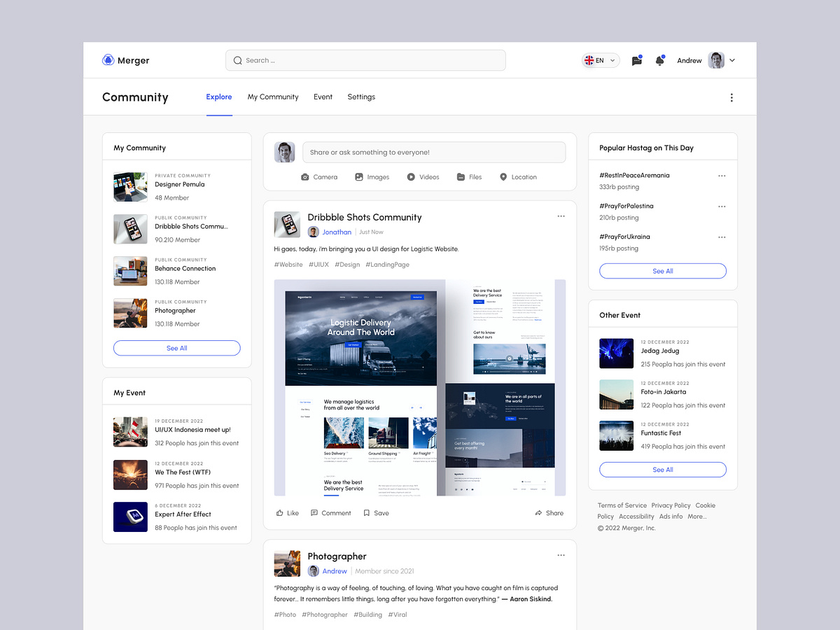Click the #UIUX hashtag
Screen dimensions: 840x630
pos(318,265)
